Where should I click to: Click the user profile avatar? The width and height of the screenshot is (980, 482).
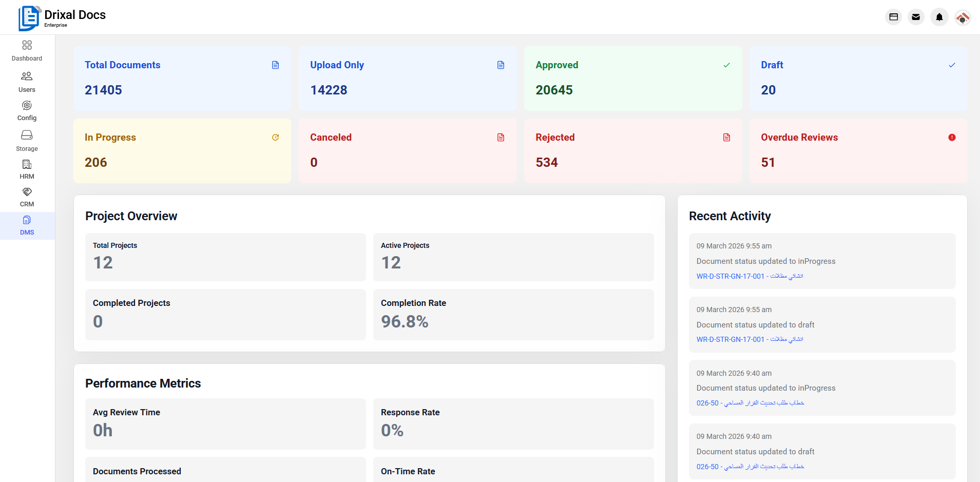click(963, 17)
